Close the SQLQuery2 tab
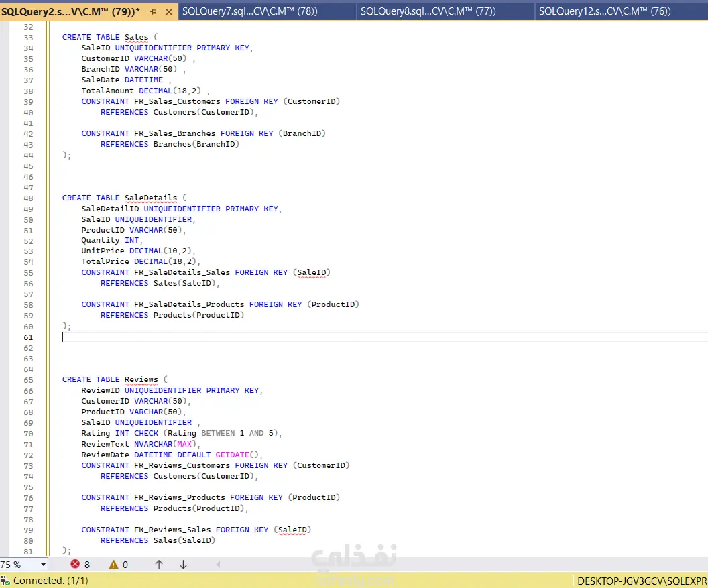 click(168, 11)
